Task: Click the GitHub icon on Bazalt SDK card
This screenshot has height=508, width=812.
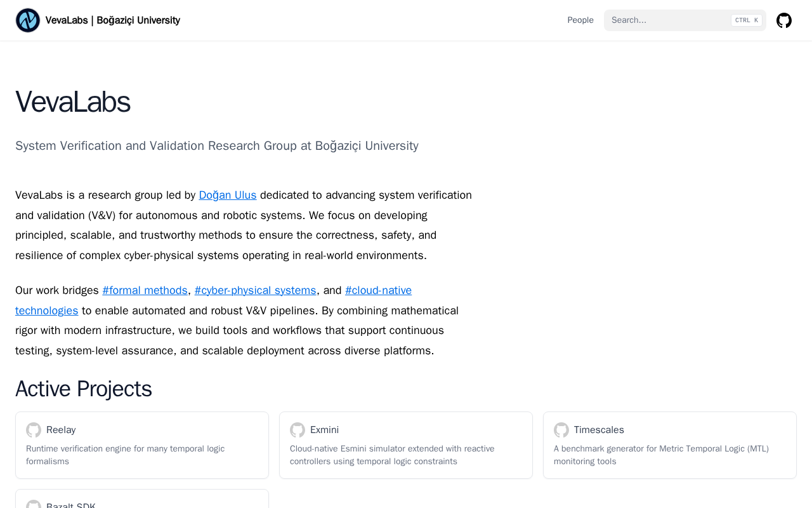Action: pos(34,504)
